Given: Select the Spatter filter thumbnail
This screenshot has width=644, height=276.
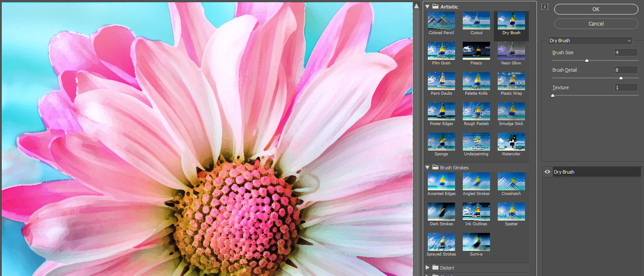Looking at the screenshot, I should (x=511, y=212).
